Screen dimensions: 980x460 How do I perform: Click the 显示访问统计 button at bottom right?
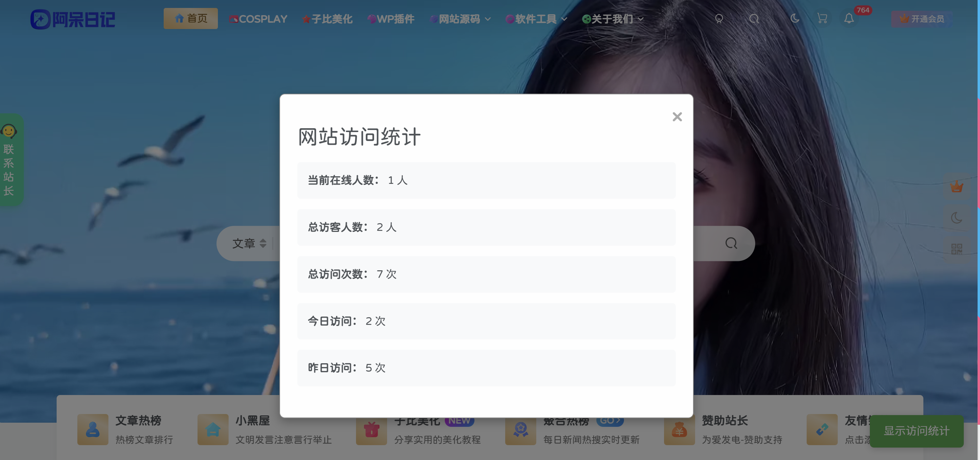pyautogui.click(x=917, y=431)
